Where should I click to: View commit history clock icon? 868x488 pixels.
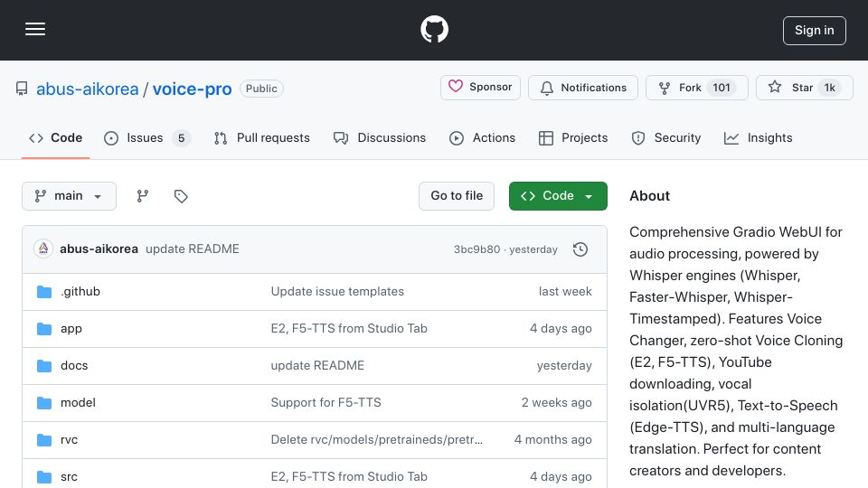(x=580, y=249)
